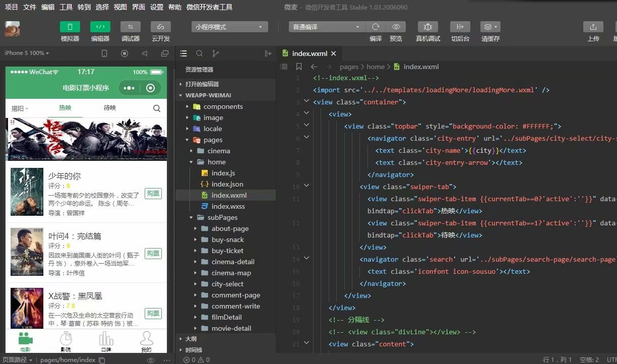
Task: Switch to the 待映 tab in simulator
Action: coord(109,108)
